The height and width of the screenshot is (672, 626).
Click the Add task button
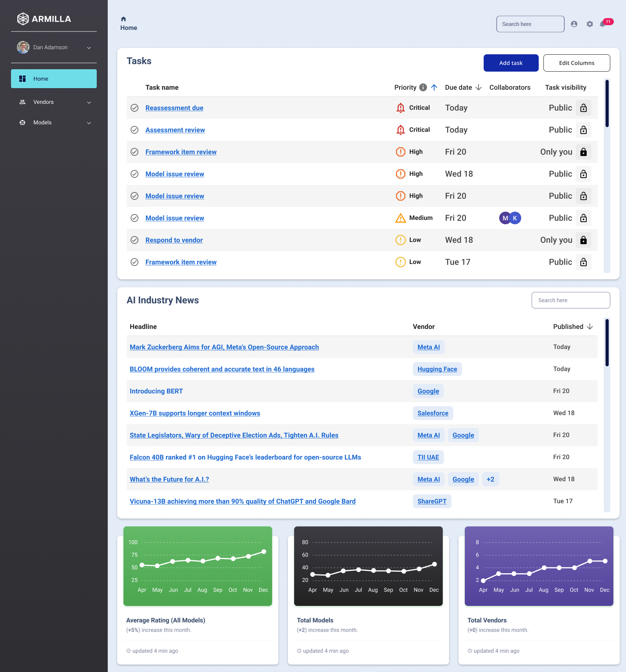511,63
